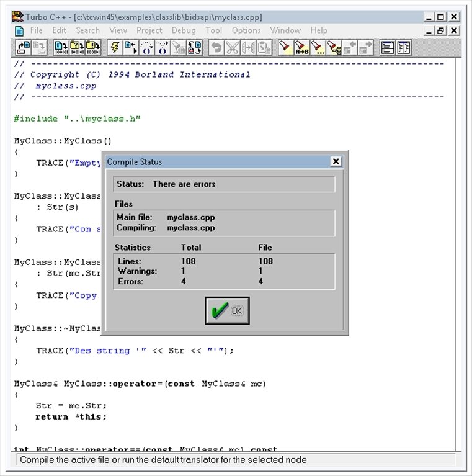Click the 'return *this;' code line
This screenshot has width=472, height=476.
click(x=71, y=417)
